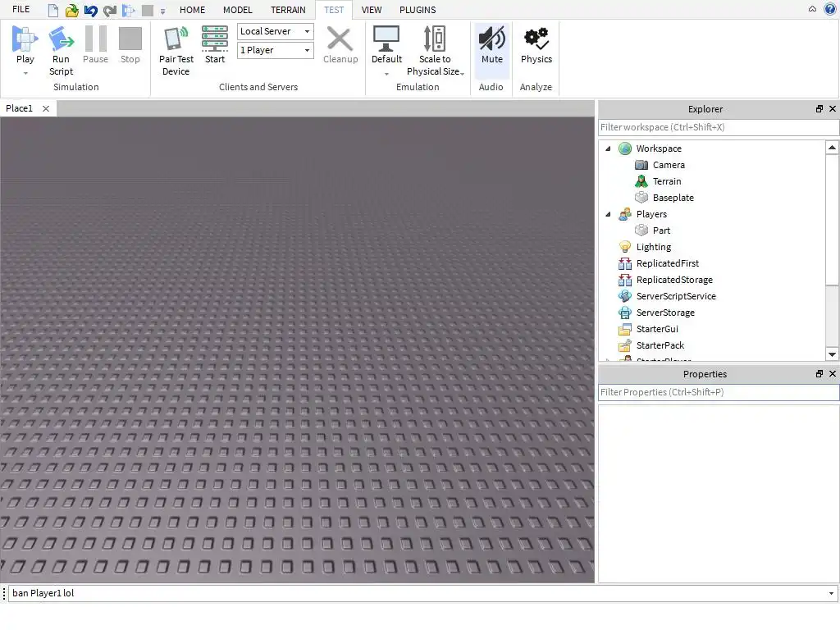The height and width of the screenshot is (630, 840).
Task: Select ReplicatedStorage in Explorer
Action: (x=674, y=280)
